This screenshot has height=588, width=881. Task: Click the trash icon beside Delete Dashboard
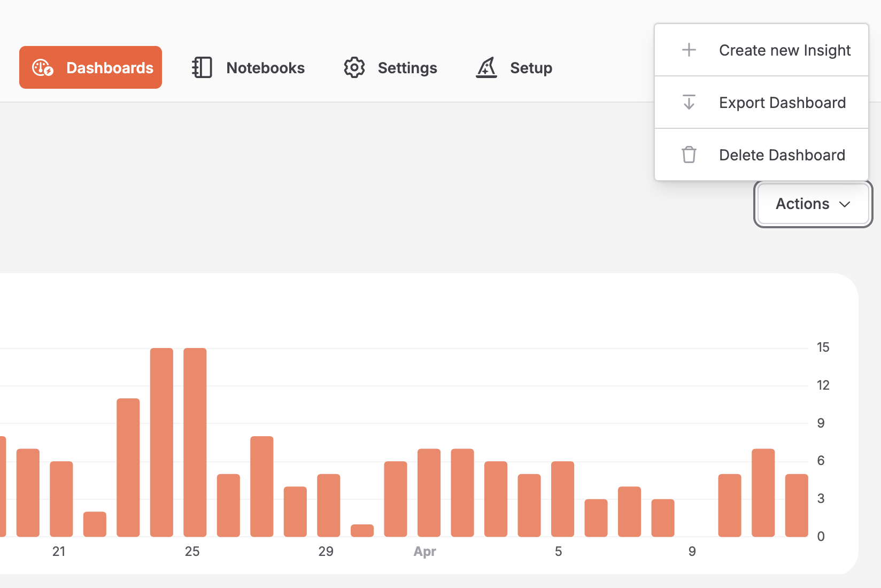[x=690, y=154]
